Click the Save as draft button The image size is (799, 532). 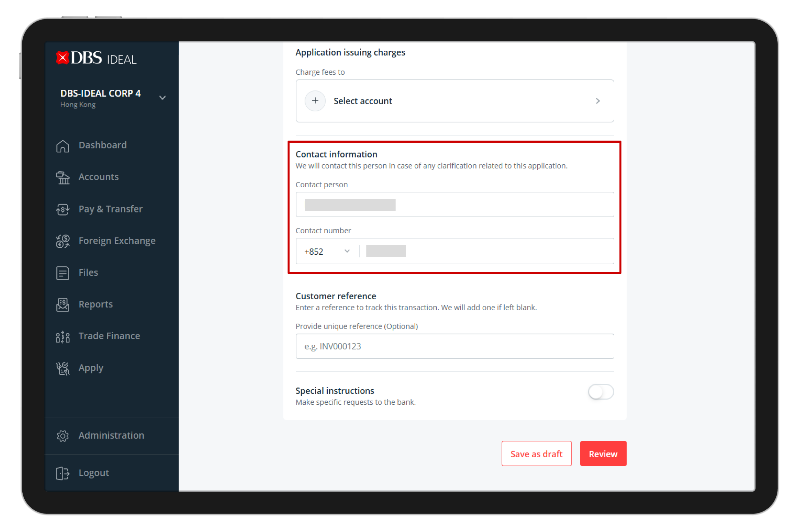[x=536, y=454]
